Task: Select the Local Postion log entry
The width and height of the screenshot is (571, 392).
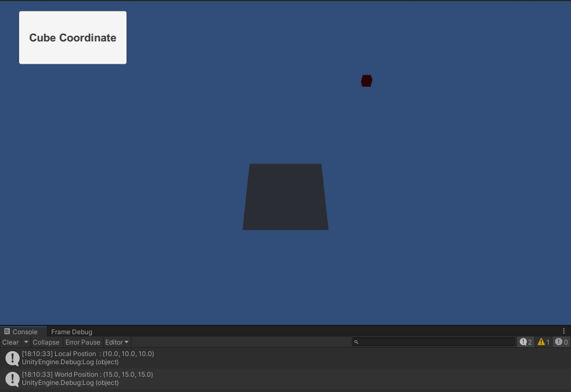Action: point(286,358)
